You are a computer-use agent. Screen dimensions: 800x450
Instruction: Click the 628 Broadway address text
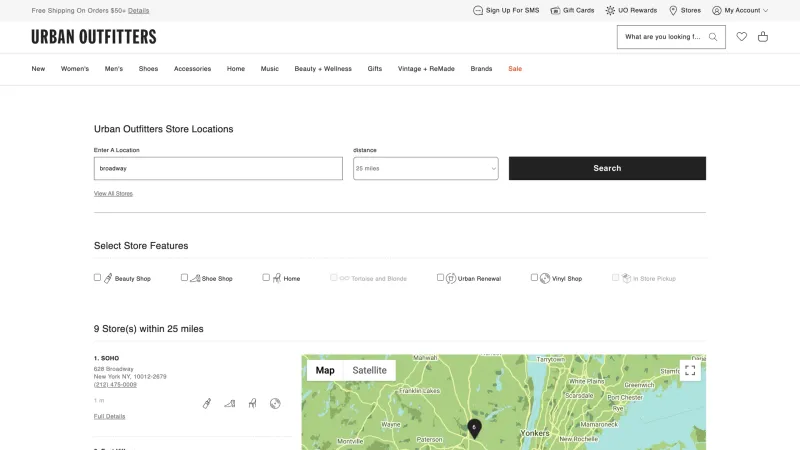pos(114,369)
